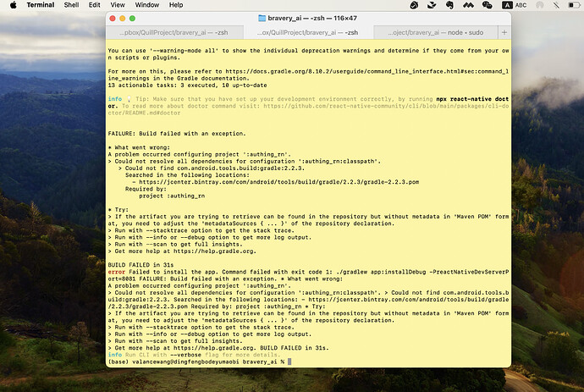Click the "13 actionable tasks" summary line

[187, 85]
